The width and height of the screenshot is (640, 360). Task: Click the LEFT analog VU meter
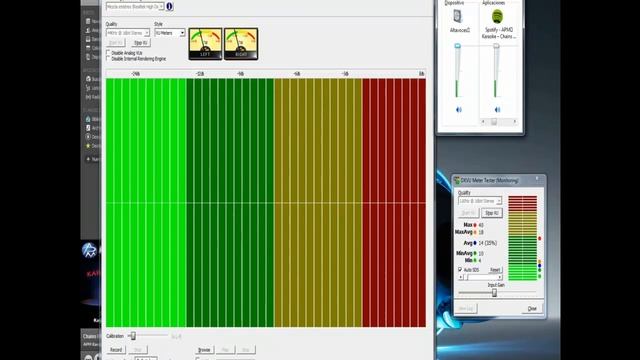(x=205, y=44)
